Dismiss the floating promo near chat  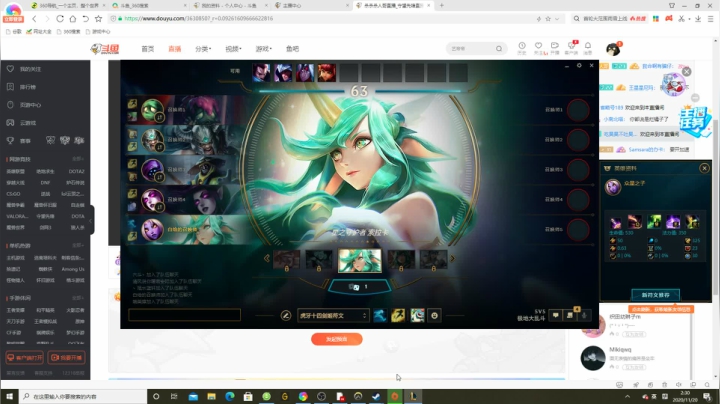point(686,72)
